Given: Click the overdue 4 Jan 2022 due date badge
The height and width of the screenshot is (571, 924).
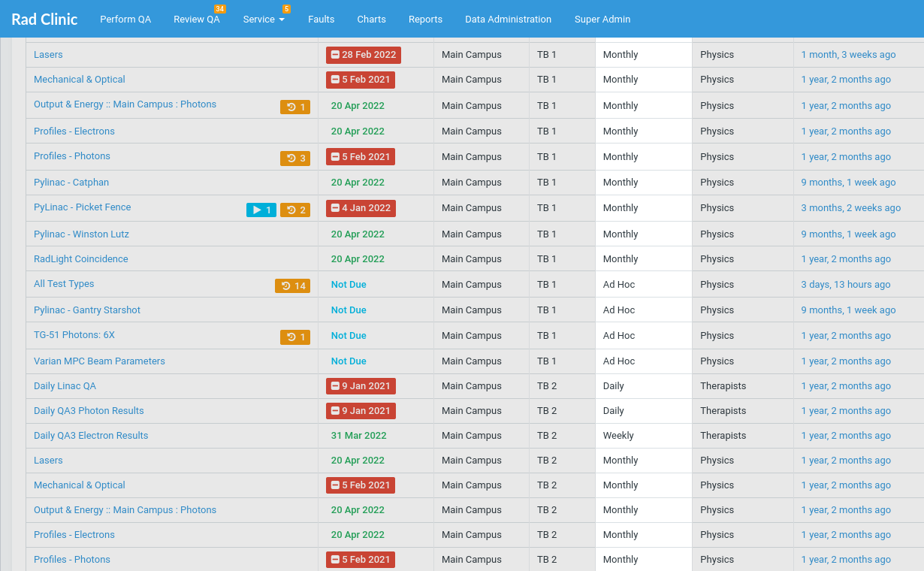Looking at the screenshot, I should (x=361, y=208).
